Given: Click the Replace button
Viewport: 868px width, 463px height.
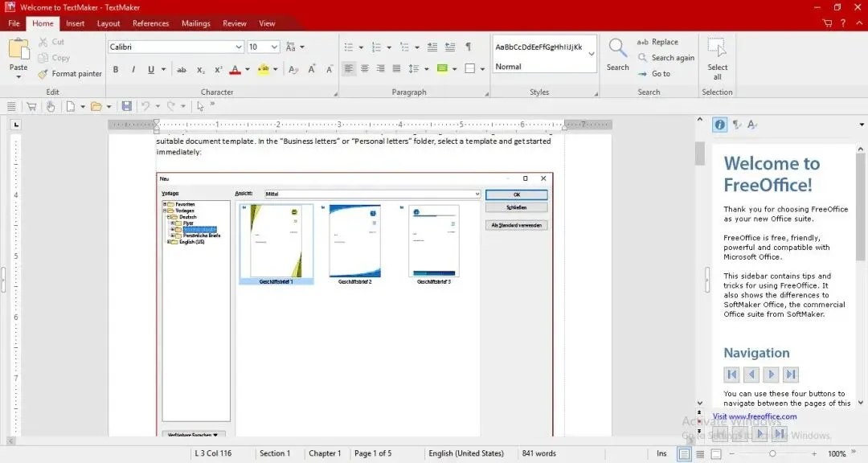Looking at the screenshot, I should (657, 42).
